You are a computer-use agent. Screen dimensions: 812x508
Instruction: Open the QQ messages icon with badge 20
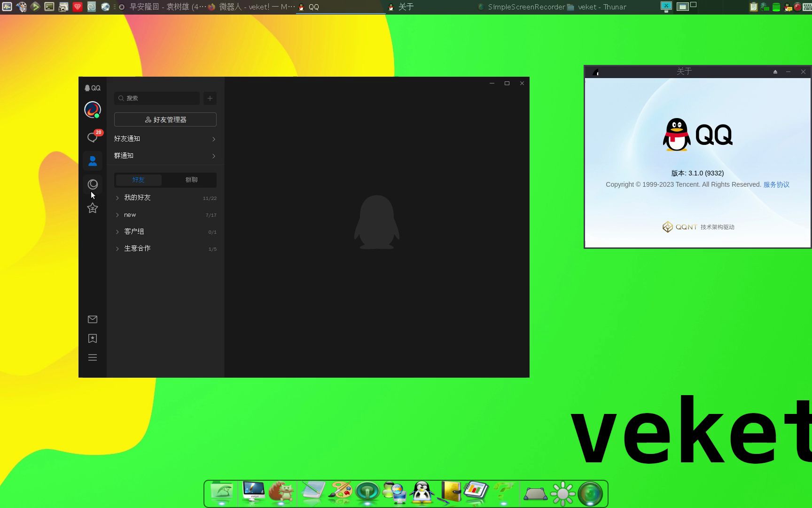(x=93, y=137)
